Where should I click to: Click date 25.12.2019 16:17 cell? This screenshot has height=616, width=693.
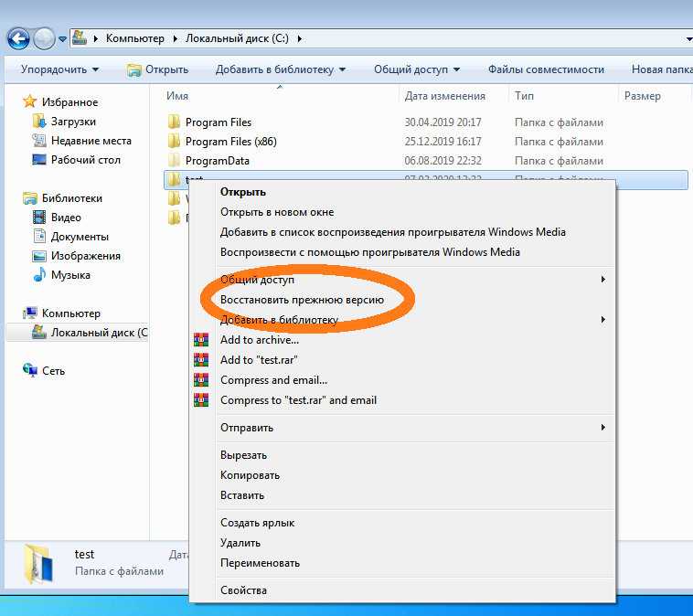pos(442,142)
